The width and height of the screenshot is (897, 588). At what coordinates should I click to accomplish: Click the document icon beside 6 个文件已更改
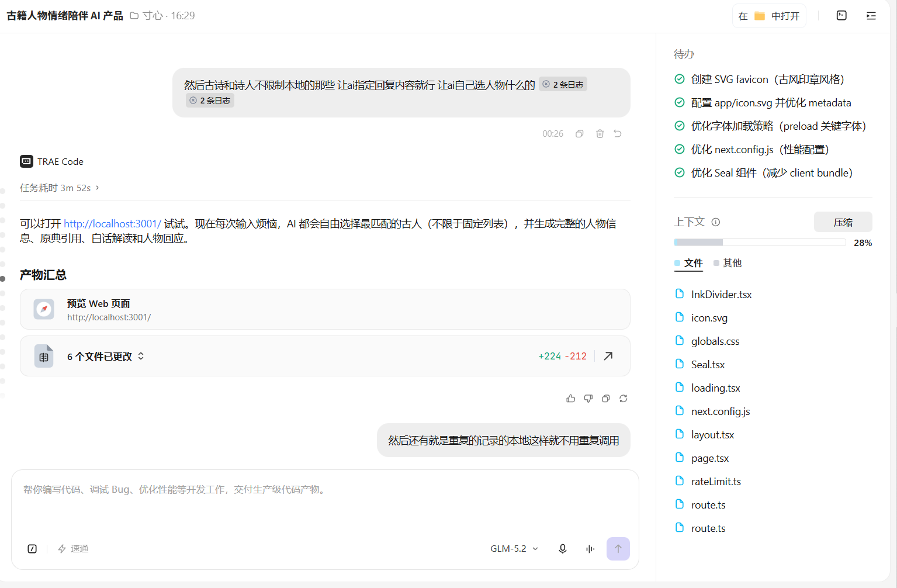44,356
